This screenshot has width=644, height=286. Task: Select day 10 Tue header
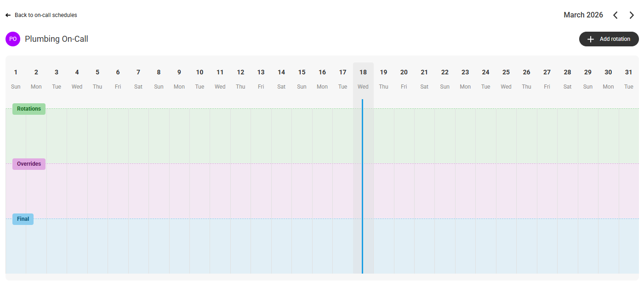[x=199, y=79]
